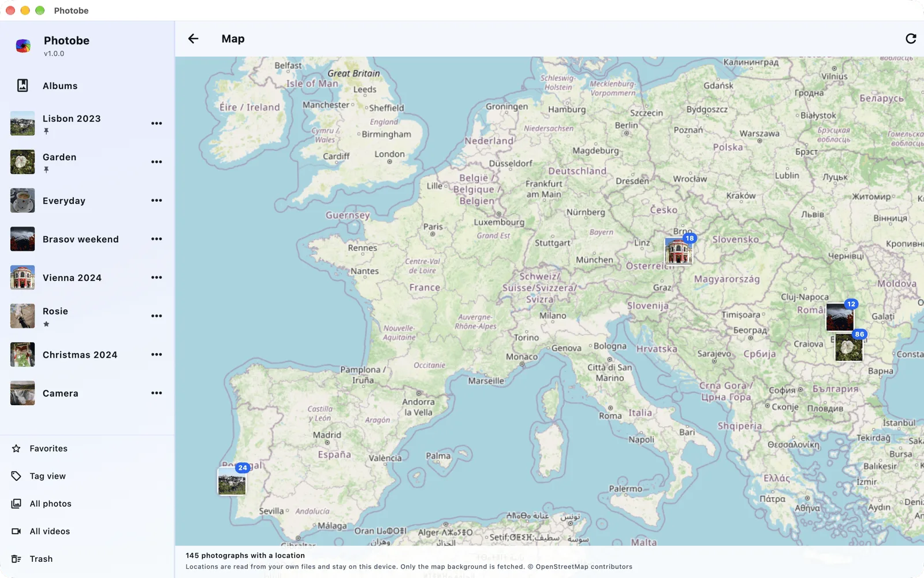Open the Garden album
Image resolution: width=924 pixels, height=578 pixels.
[87, 162]
